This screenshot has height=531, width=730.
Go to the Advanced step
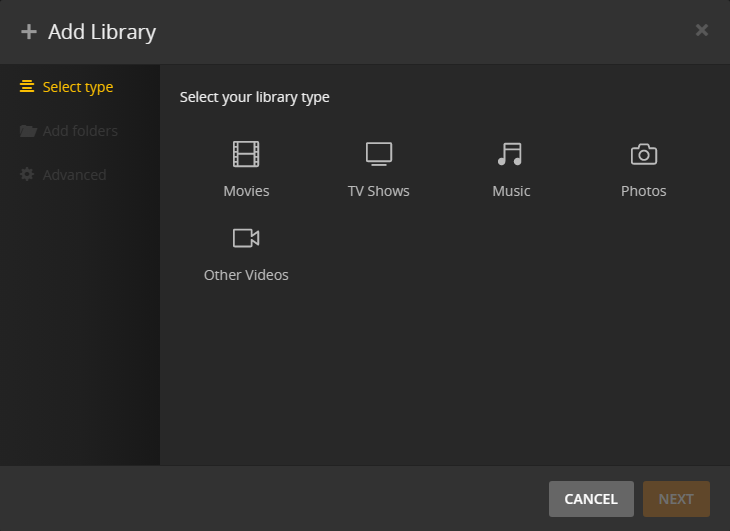pos(74,175)
